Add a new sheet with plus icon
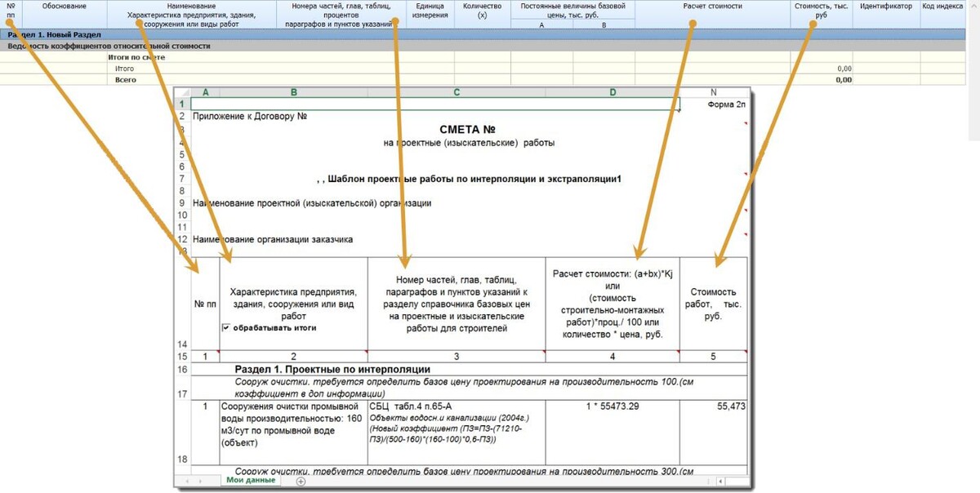980x493 pixels. [301, 482]
